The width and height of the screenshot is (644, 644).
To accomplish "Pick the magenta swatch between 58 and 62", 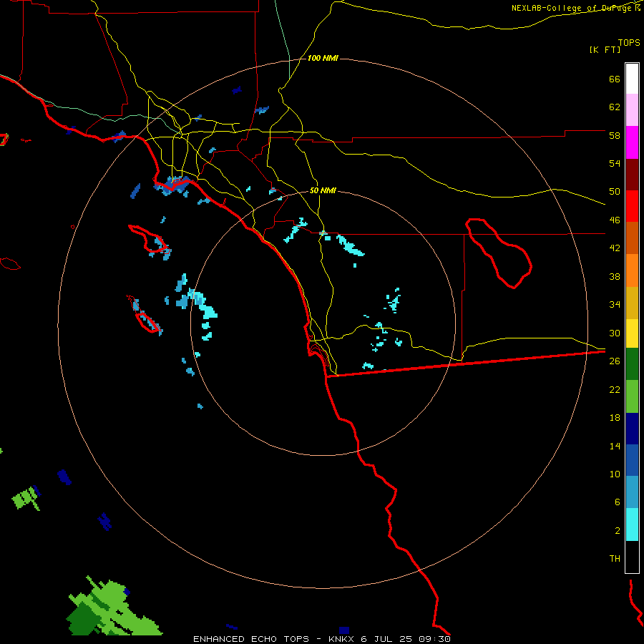I will click(x=632, y=142).
